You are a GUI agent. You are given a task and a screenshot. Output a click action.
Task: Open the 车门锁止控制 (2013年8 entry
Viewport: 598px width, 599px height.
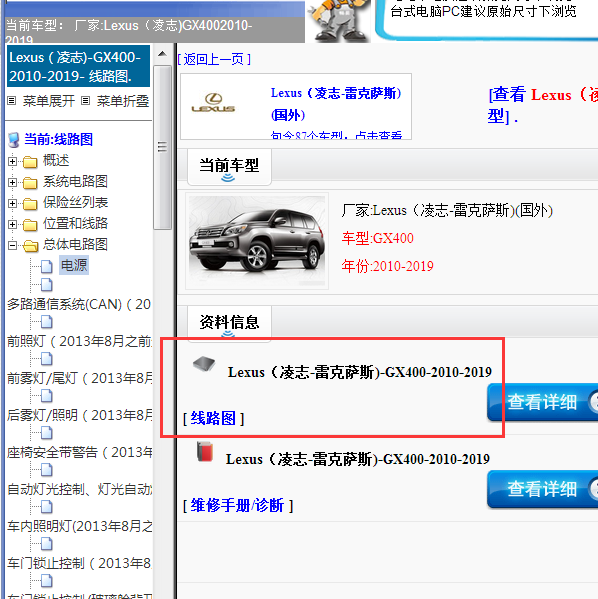[x=79, y=563]
